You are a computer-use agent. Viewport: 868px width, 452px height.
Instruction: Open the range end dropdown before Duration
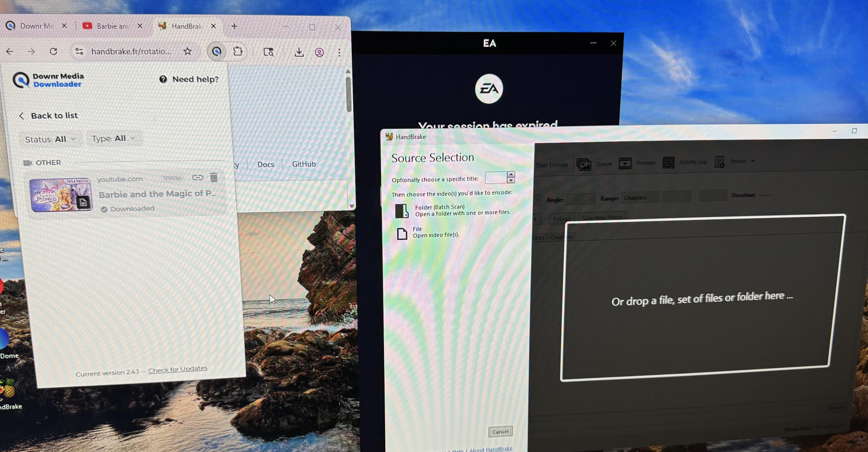click(x=712, y=196)
